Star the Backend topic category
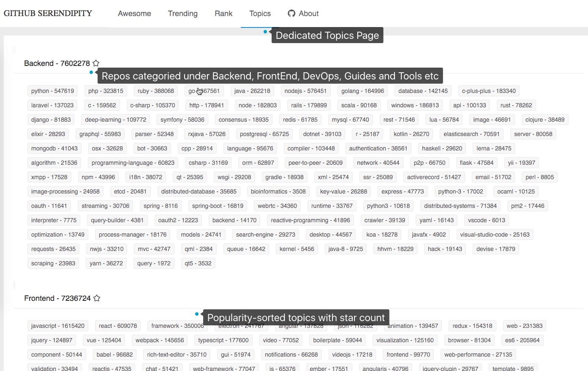588x371 pixels. click(96, 63)
